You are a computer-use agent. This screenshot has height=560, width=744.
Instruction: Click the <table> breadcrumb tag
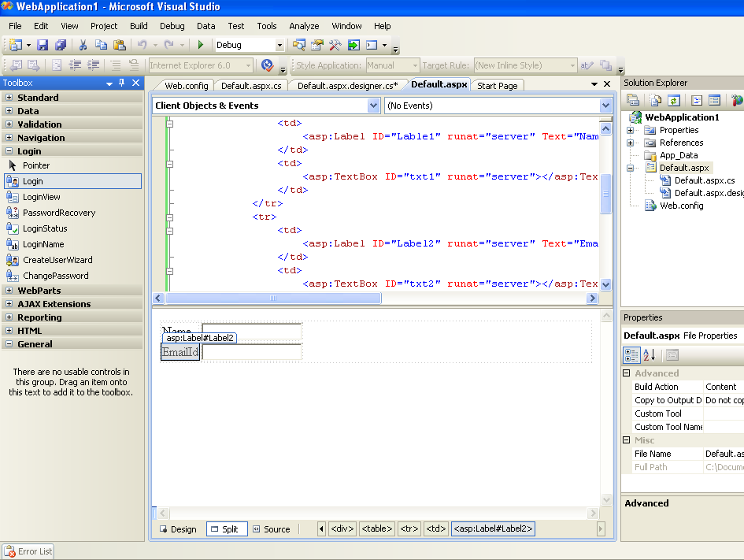coord(377,529)
